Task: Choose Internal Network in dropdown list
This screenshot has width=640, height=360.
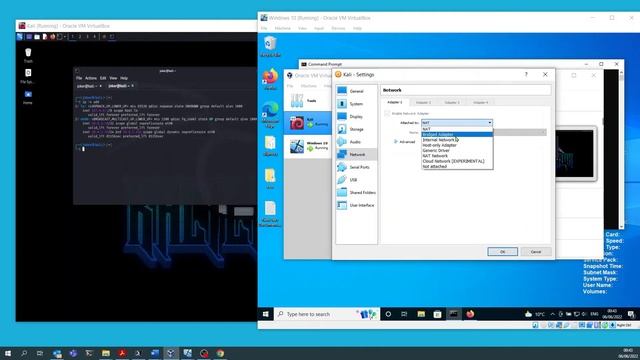Action: coord(457,140)
